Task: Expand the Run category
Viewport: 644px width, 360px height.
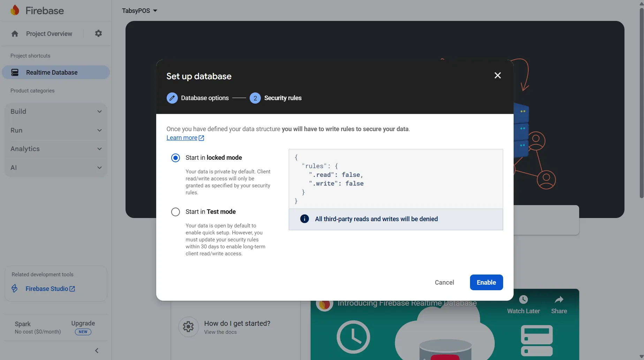Action: [56, 130]
